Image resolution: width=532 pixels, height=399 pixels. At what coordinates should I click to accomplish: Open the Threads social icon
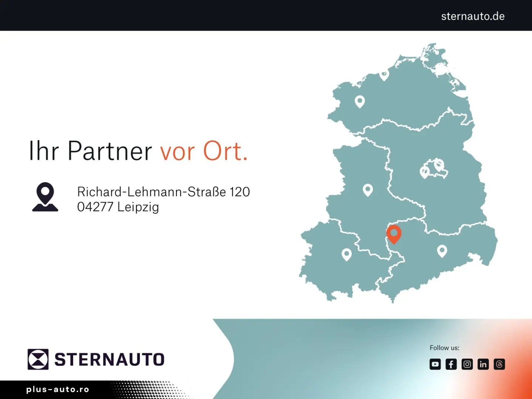point(499,364)
